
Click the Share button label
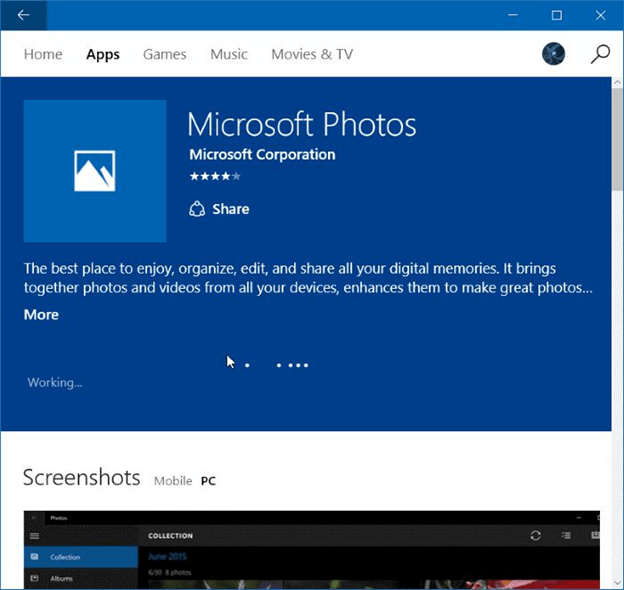(231, 209)
